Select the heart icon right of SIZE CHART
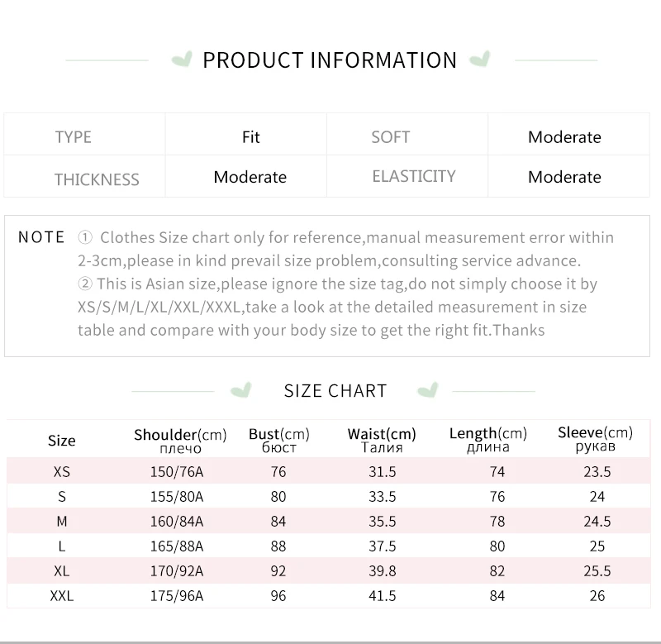661x644 pixels. (x=427, y=390)
